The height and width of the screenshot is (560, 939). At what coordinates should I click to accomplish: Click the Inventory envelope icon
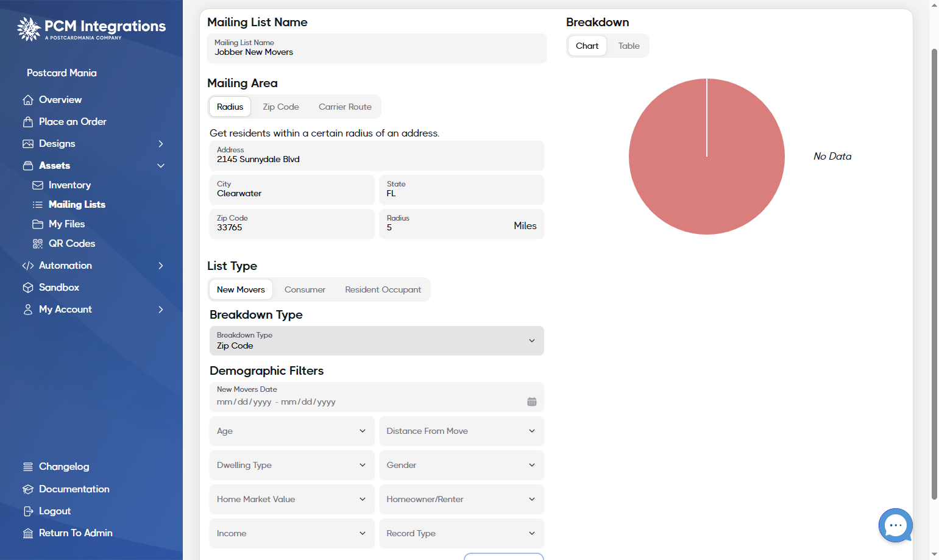(38, 185)
